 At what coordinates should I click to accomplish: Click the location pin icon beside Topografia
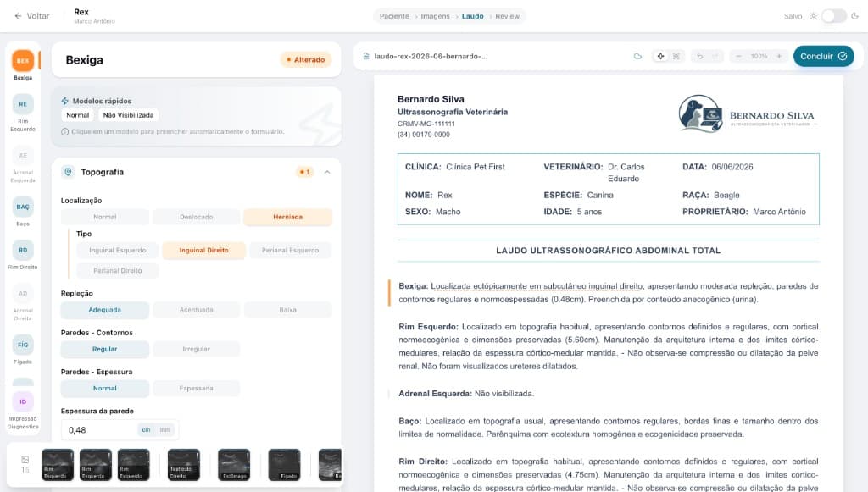click(x=68, y=172)
